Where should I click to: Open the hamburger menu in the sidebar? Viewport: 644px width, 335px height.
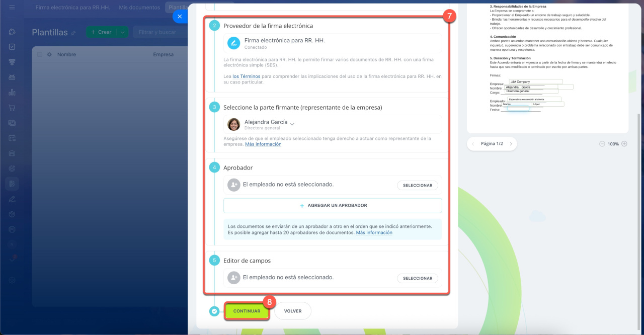pos(12,8)
